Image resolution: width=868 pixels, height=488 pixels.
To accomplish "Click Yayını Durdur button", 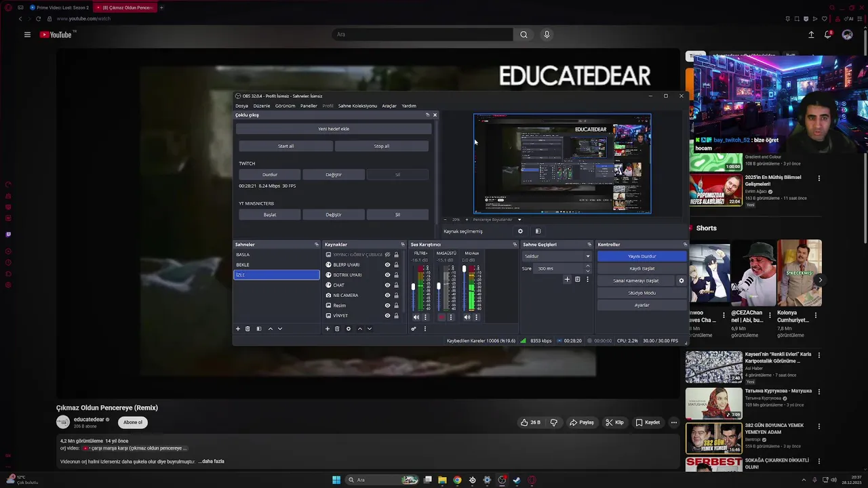I will (642, 256).
